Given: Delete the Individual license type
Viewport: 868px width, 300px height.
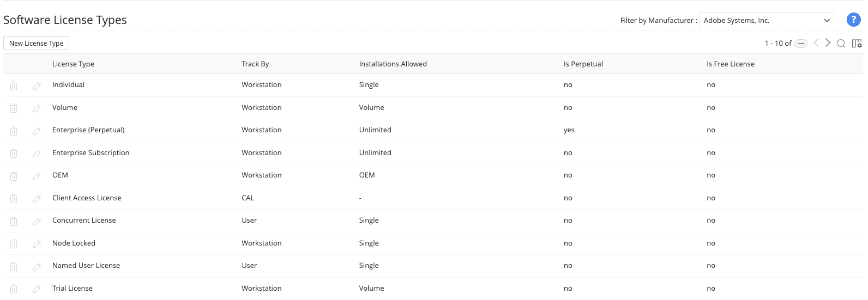Looking at the screenshot, I should point(14,85).
